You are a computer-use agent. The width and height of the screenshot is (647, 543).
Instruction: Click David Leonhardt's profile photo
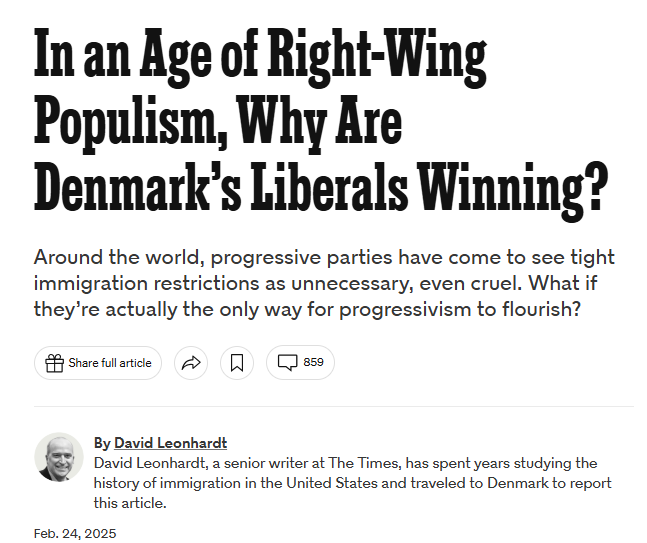coord(59,457)
